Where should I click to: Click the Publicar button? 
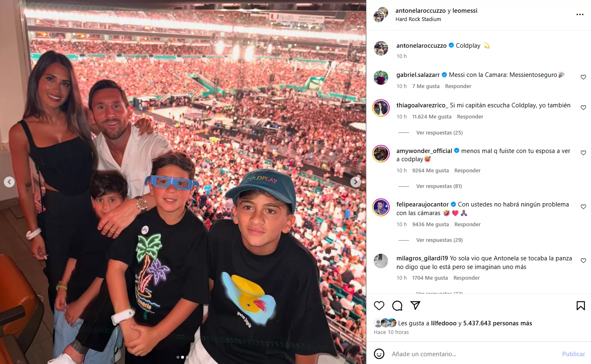[573, 354]
